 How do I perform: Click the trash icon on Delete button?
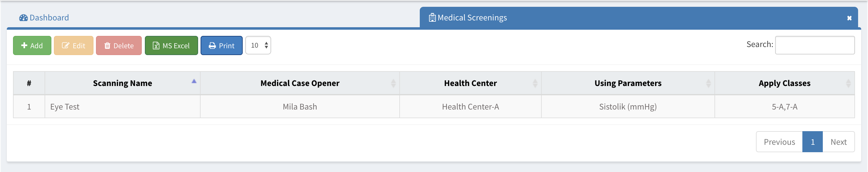coord(107,45)
